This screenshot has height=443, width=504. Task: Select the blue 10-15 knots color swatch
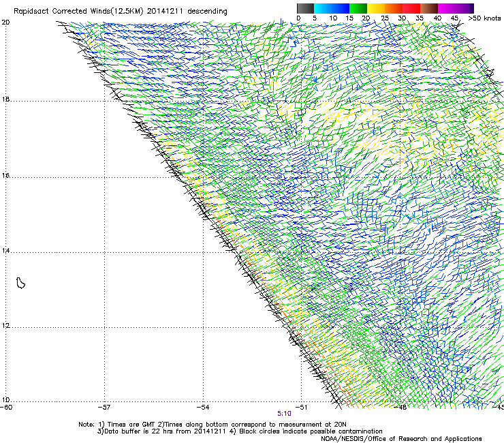point(341,8)
